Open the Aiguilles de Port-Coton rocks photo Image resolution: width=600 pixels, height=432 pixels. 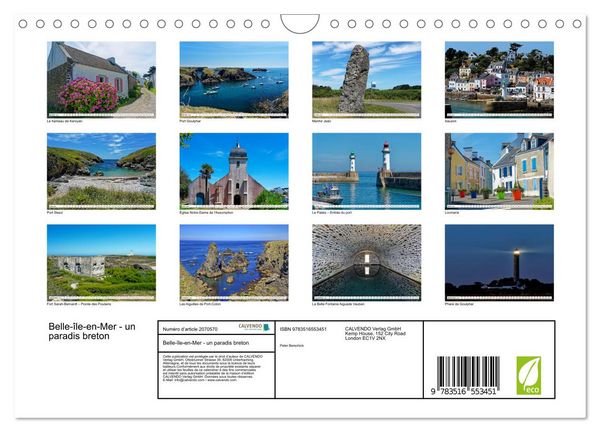coord(234,262)
